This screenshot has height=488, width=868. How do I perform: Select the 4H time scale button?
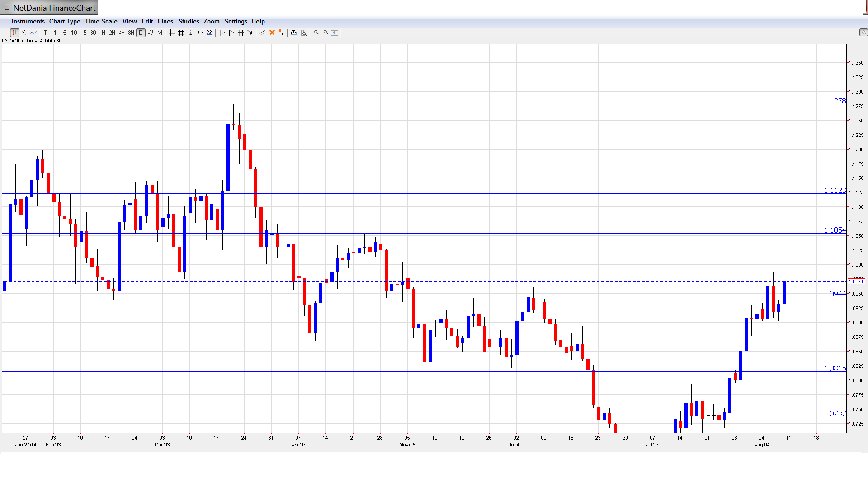[122, 33]
